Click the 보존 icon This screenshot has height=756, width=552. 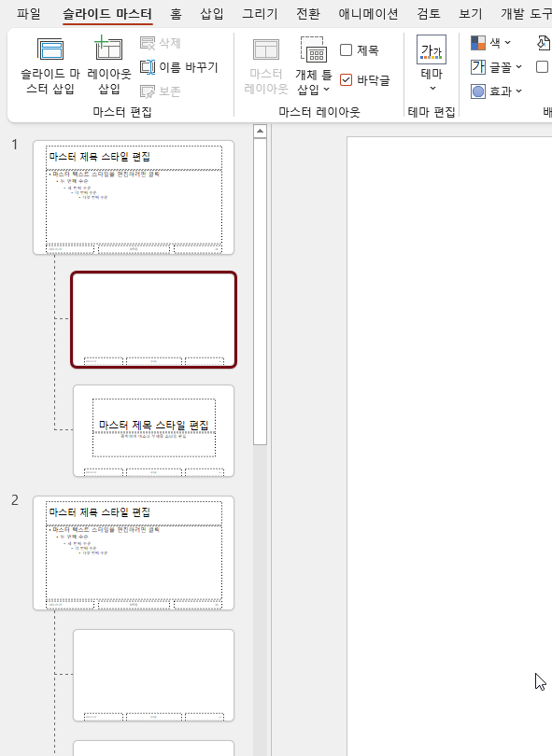(x=148, y=91)
